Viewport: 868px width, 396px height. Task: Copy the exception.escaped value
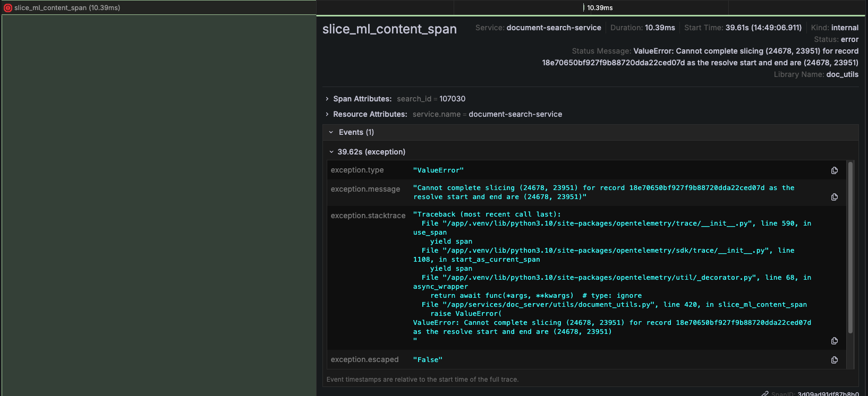834,360
